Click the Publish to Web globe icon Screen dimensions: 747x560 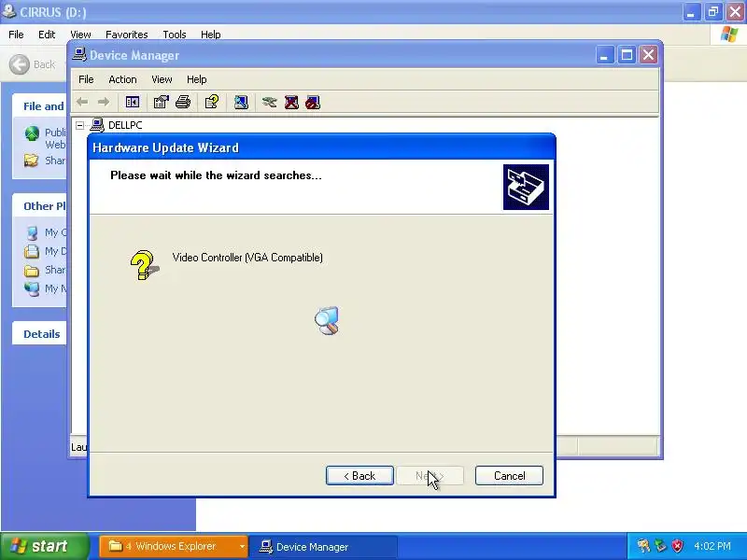pyautogui.click(x=32, y=133)
